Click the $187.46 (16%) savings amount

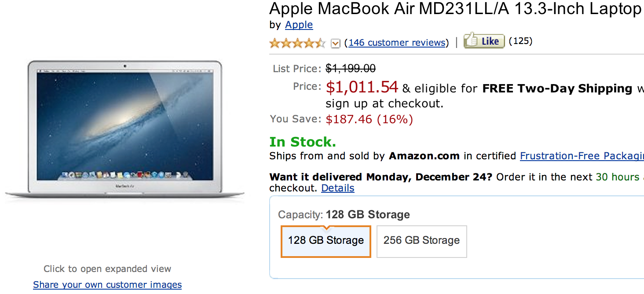pyautogui.click(x=369, y=119)
